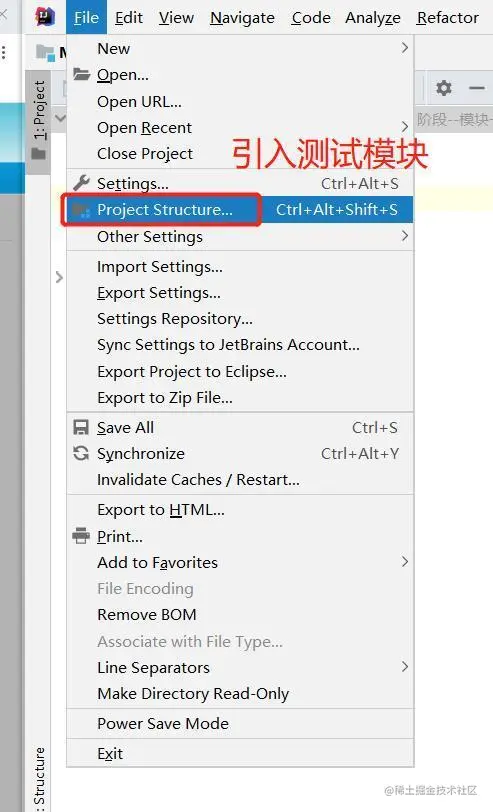This screenshot has width=493, height=812.
Task: Click the Project Structure module icon
Action: [x=81, y=210]
